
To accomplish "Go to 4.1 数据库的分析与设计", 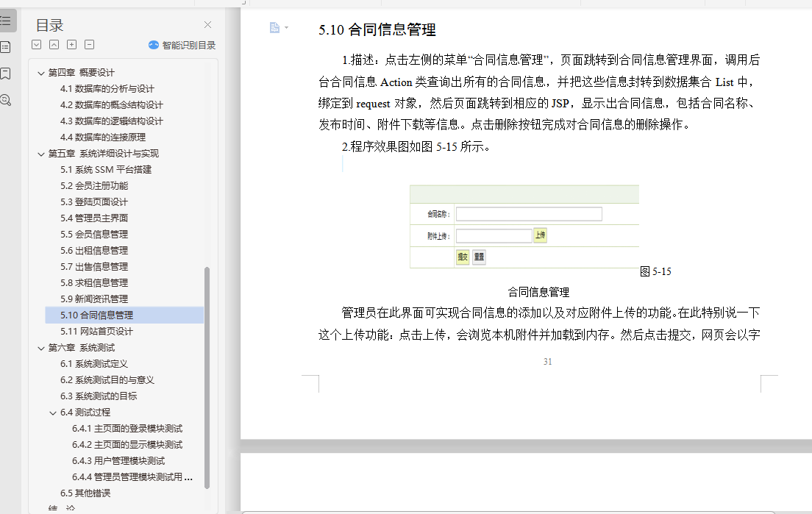I will click(107, 88).
